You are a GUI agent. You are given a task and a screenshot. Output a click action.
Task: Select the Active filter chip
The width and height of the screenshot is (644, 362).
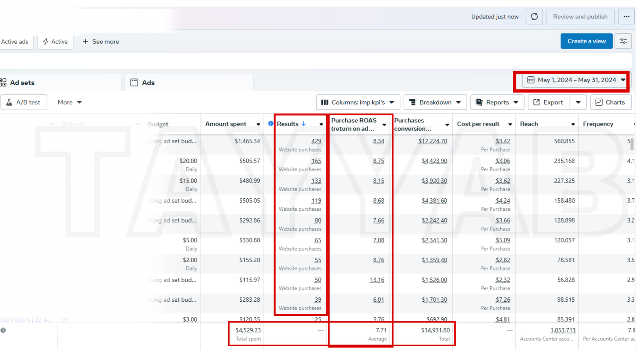(56, 41)
